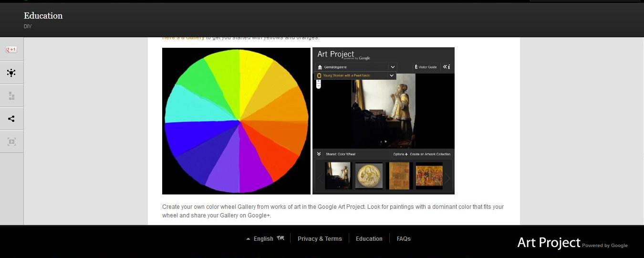This screenshot has height=258, width=644.
Task: Click the slideshow play icon in sidebar
Action: click(x=11, y=142)
